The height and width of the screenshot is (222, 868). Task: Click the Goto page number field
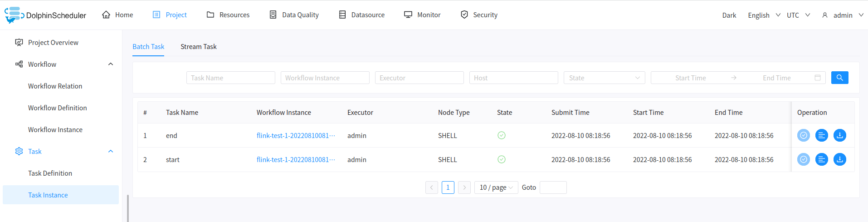click(x=553, y=187)
